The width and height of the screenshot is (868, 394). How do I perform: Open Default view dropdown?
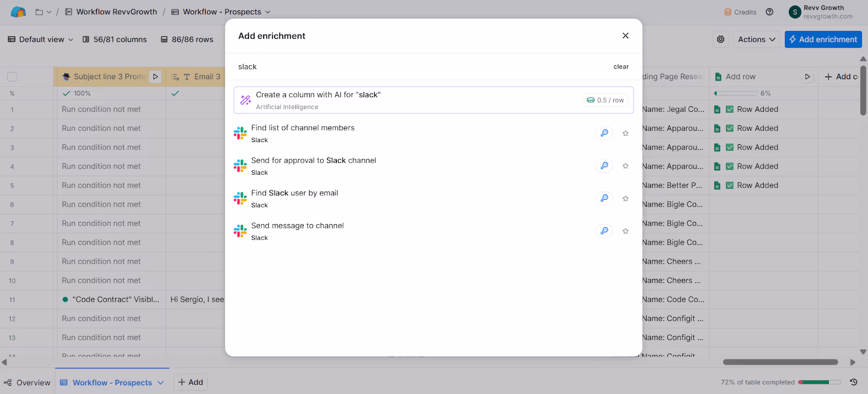(41, 39)
